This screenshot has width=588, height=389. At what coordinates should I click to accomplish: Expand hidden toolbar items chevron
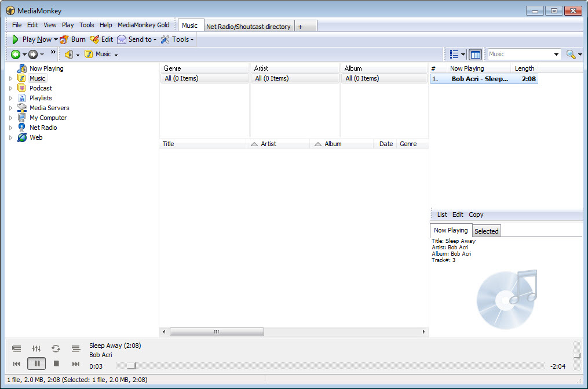[53, 52]
